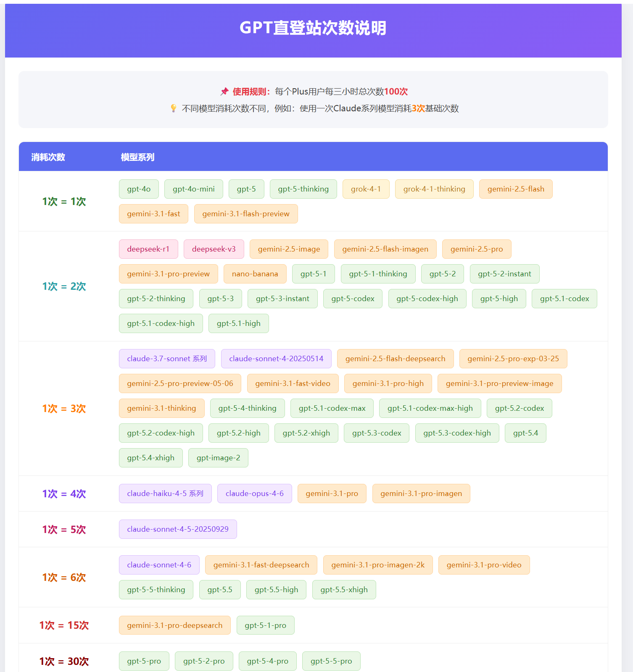This screenshot has width=633, height=672.
Task: Click the red 100次 quota text
Action: 396,92
